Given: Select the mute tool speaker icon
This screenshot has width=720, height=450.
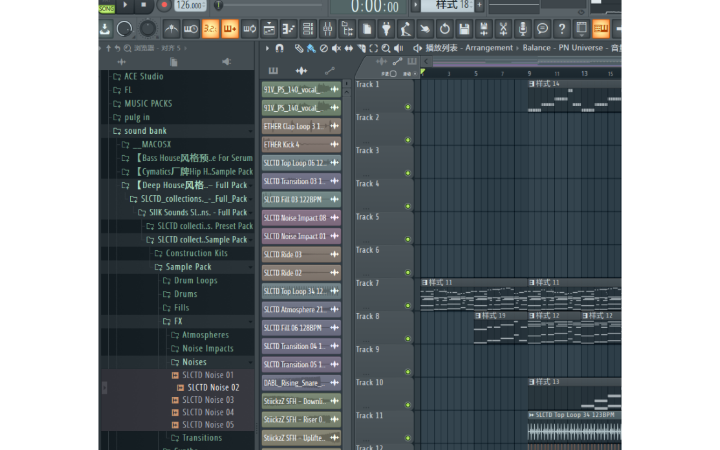Looking at the screenshot, I should coord(336,48).
